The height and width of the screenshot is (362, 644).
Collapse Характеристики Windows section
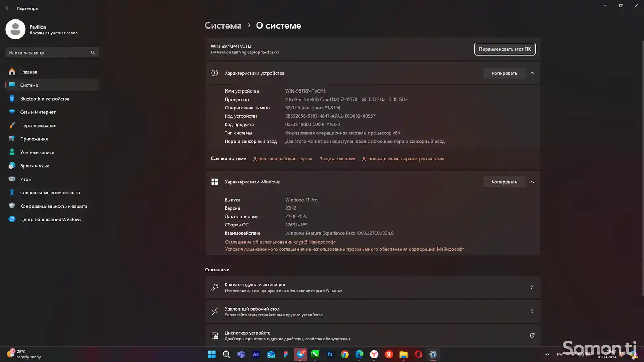[x=532, y=182]
